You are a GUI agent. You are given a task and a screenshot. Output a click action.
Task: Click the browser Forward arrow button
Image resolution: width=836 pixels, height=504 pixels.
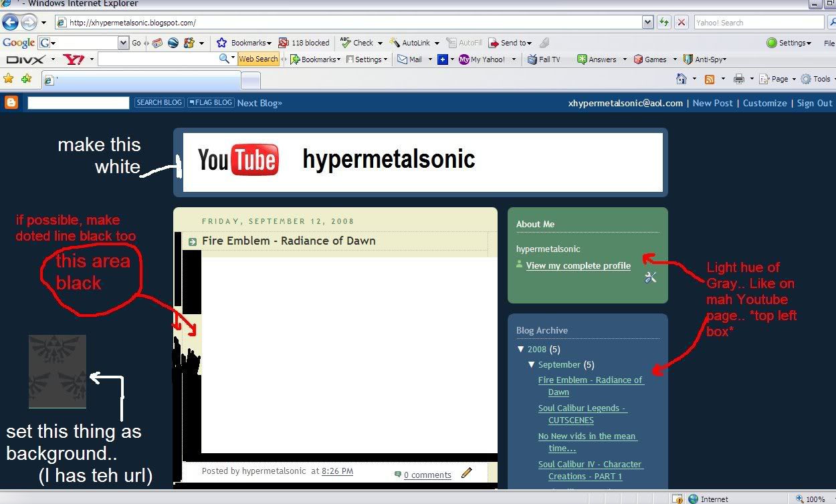[x=29, y=23]
